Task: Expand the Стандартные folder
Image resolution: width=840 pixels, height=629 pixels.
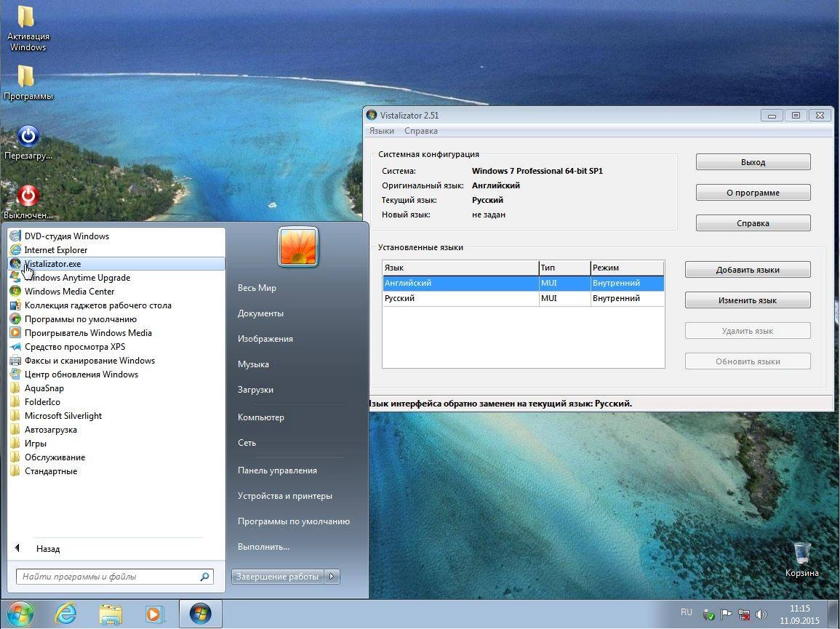Action: pyautogui.click(x=116, y=471)
